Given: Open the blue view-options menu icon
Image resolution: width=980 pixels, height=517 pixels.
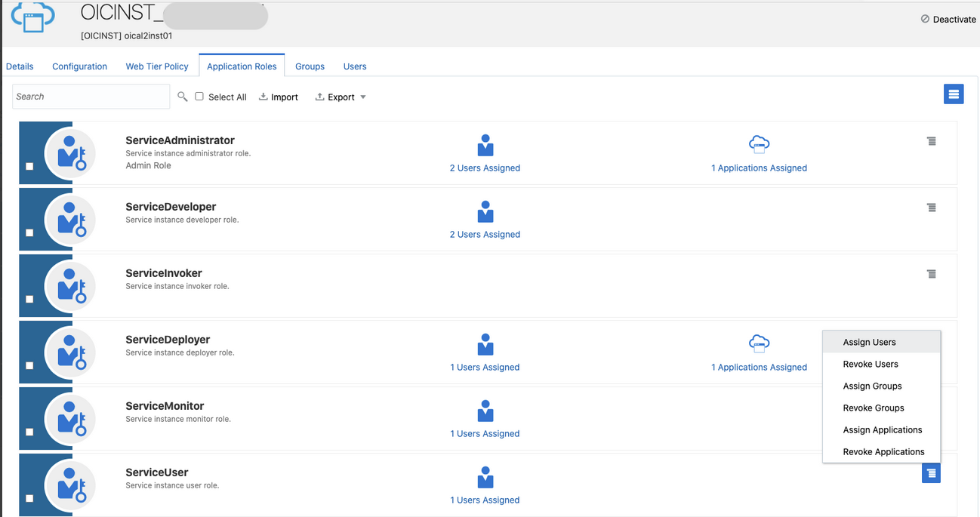Looking at the screenshot, I should (954, 94).
